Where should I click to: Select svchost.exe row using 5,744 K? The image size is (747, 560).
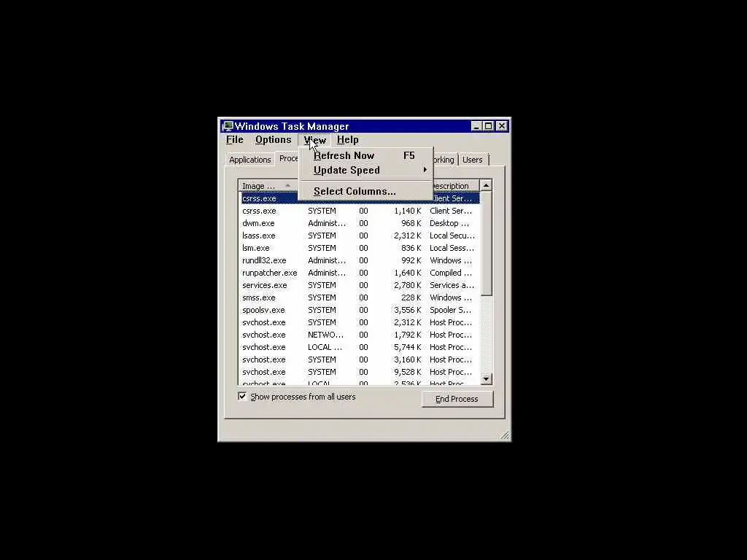tap(360, 347)
